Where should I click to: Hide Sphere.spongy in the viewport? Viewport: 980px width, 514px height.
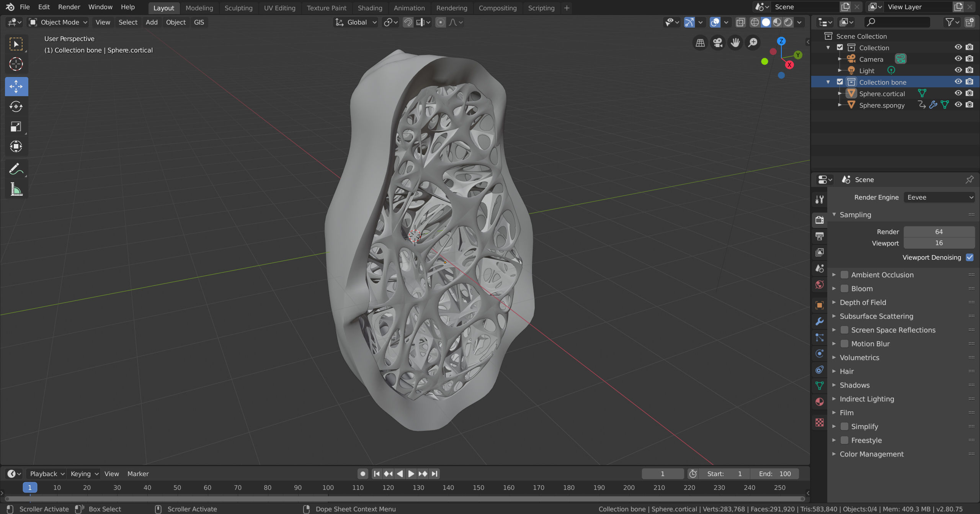958,105
